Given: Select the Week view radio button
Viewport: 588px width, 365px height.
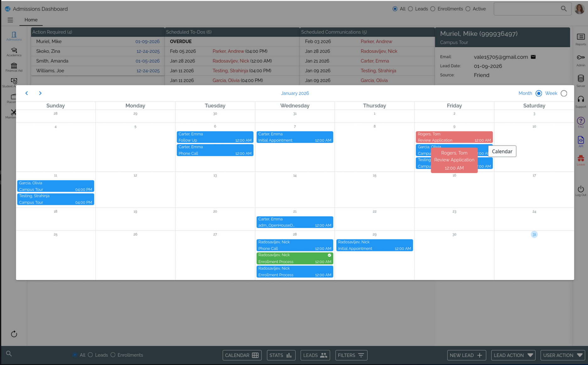Looking at the screenshot, I should (x=564, y=93).
